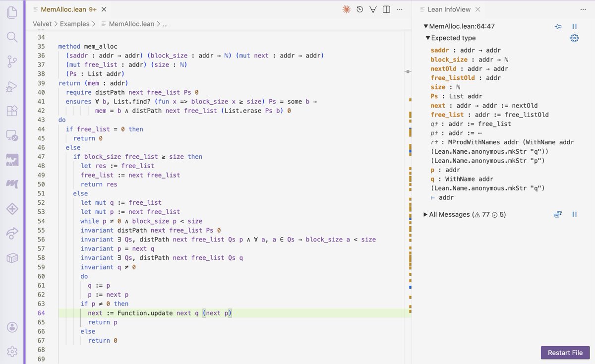The height and width of the screenshot is (364, 595).
Task: Click 'next : addr → addr := nextOld' hypothesis
Action: [484, 106]
